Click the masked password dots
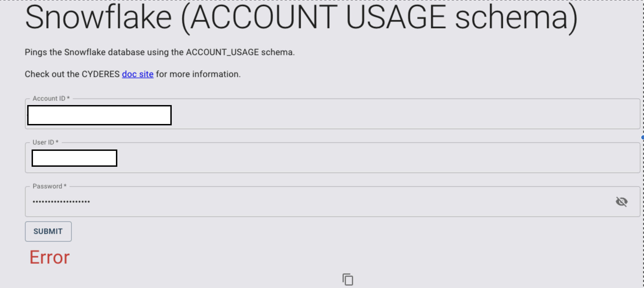 point(61,202)
